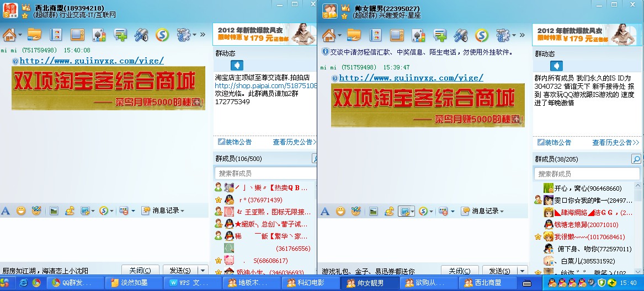Screen dimensions: 644x291
Task: Open music note share icon in 西北商盟 input bar
Action: point(70,211)
